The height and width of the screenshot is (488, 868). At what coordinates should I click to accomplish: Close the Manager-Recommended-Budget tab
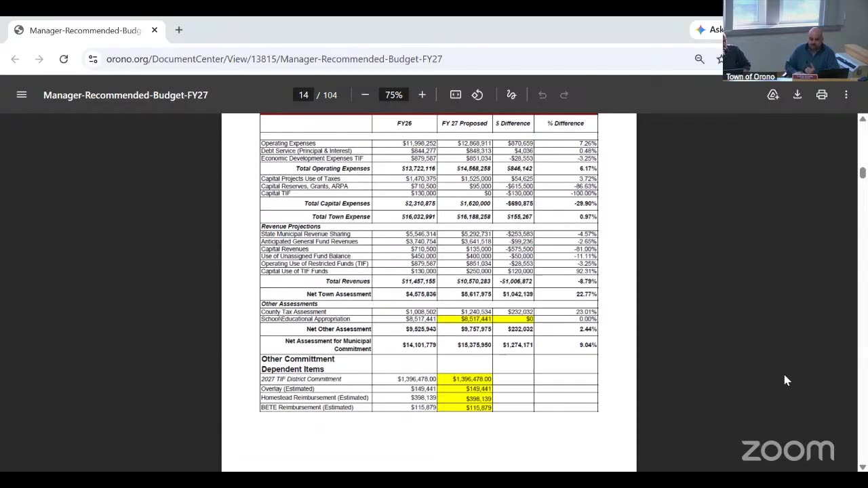point(155,30)
